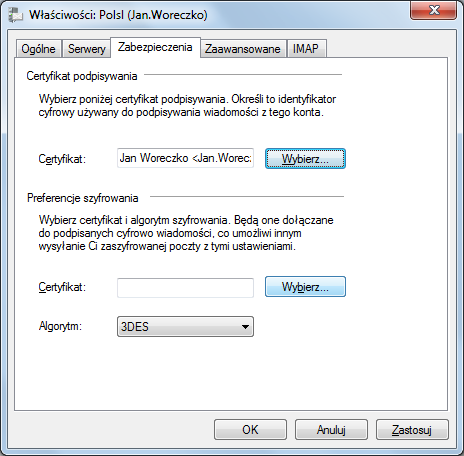Open the Algorytm 3DES dropdown
Screen dimensions: 464x456
pos(185,327)
